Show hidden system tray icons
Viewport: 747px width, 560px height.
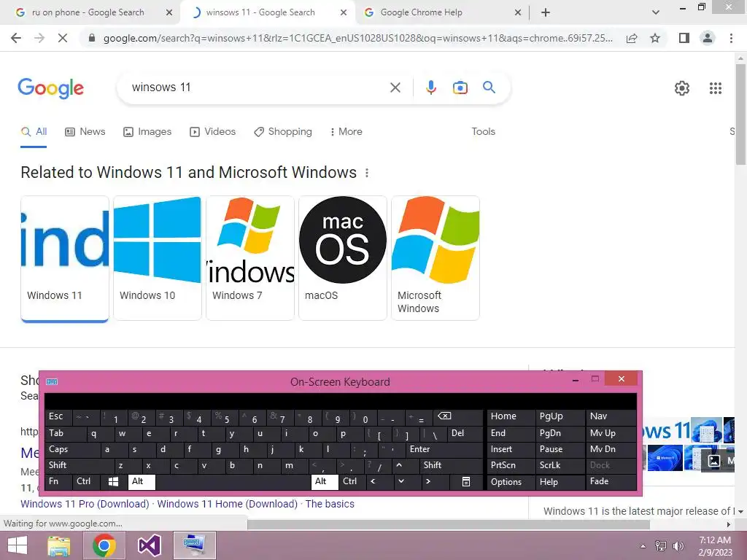point(643,546)
